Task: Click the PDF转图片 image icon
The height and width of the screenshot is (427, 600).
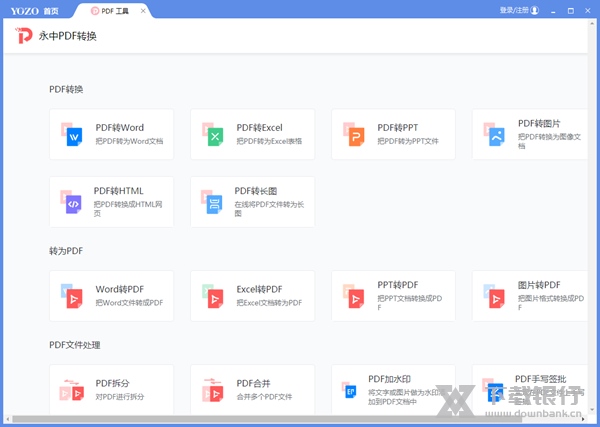Action: point(495,135)
